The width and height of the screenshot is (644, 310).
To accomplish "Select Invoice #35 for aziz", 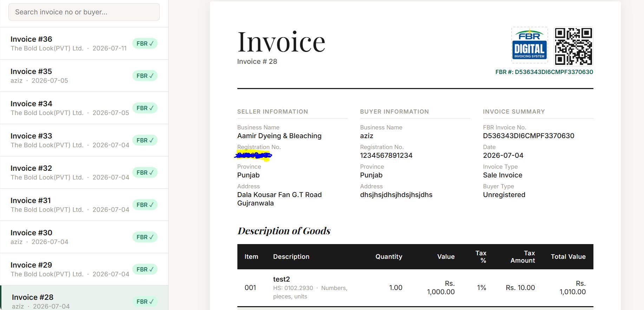I will 84,76.
